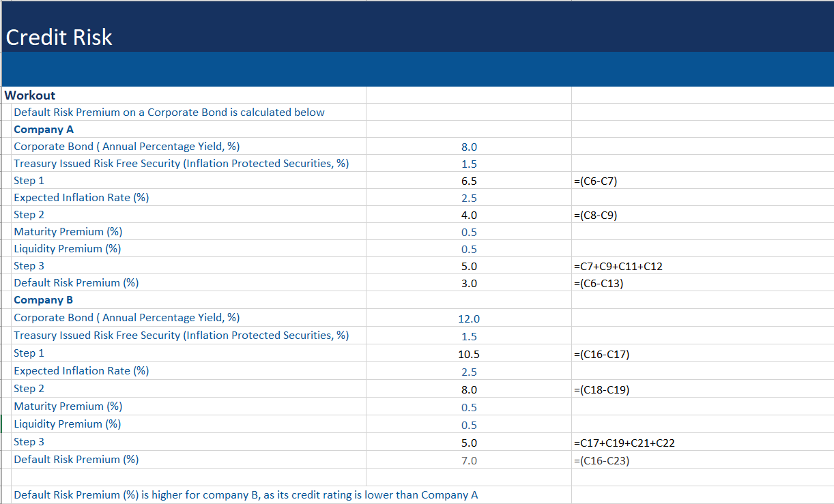
Task: Click the Maturity Premium (%) label for Company B
Action: point(68,406)
